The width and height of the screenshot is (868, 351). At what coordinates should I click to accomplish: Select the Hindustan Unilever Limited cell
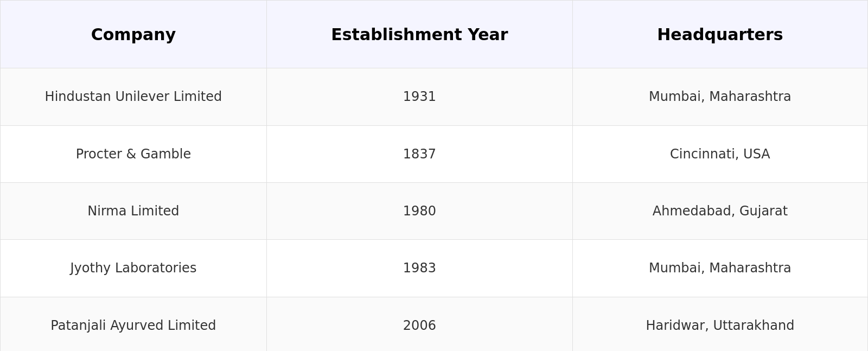[x=133, y=97]
